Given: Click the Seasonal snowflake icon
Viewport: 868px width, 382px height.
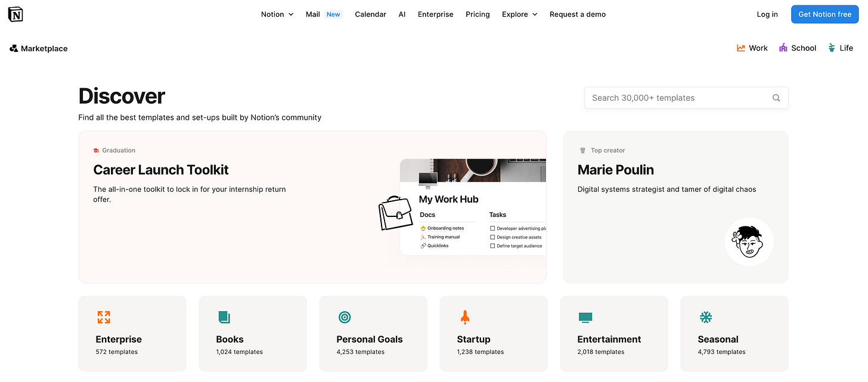Looking at the screenshot, I should coord(706,317).
